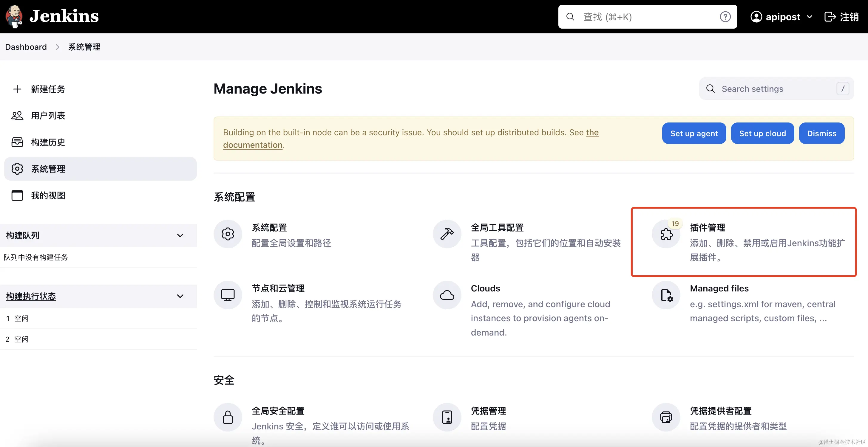Click the Jenkins butler logo
Viewport: 868px width, 447px height.
14,16
